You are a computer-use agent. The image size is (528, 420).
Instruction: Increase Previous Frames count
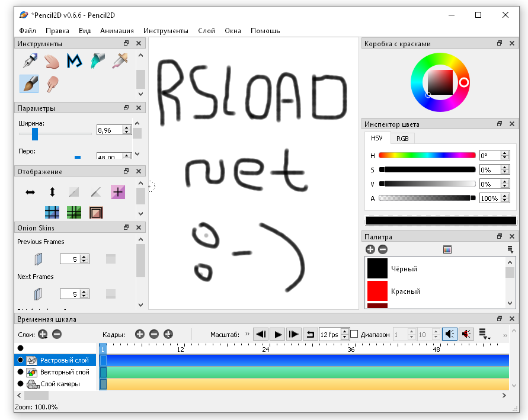point(84,257)
